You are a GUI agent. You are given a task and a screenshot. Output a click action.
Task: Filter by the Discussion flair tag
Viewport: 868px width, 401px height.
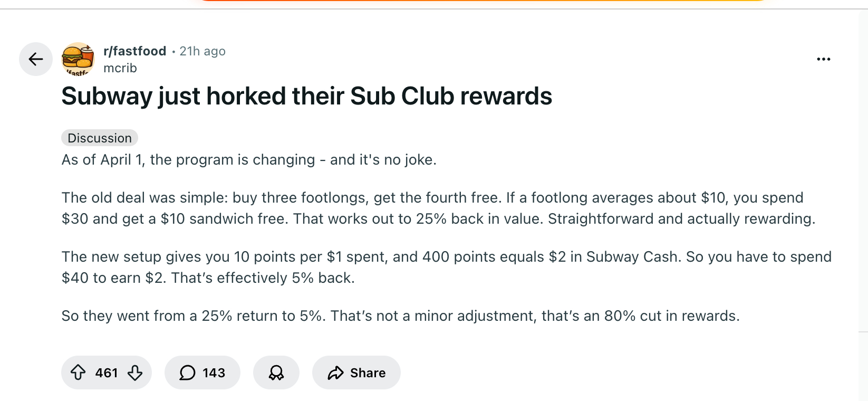100,138
